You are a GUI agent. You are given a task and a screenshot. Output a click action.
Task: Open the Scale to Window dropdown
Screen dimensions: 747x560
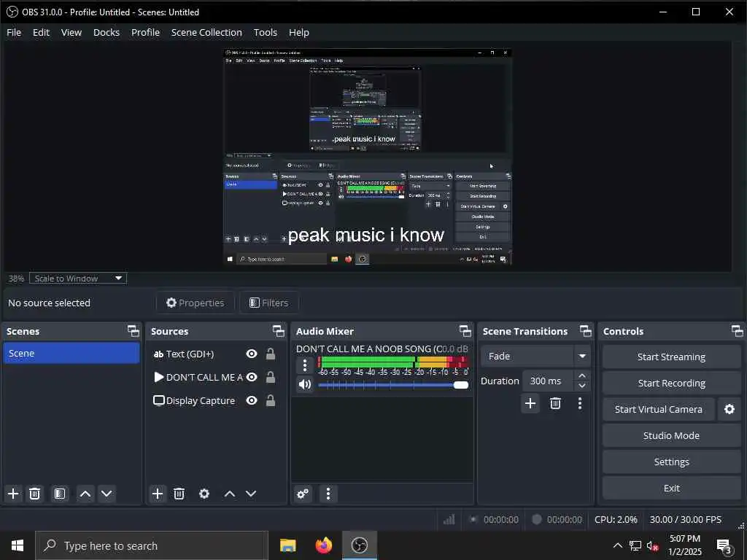click(78, 278)
